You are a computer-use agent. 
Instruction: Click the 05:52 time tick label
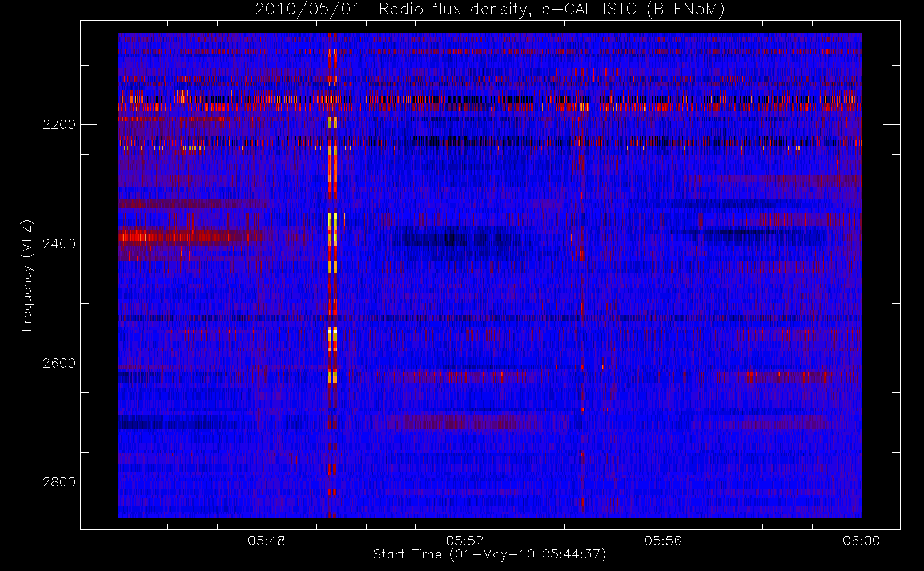(465, 541)
